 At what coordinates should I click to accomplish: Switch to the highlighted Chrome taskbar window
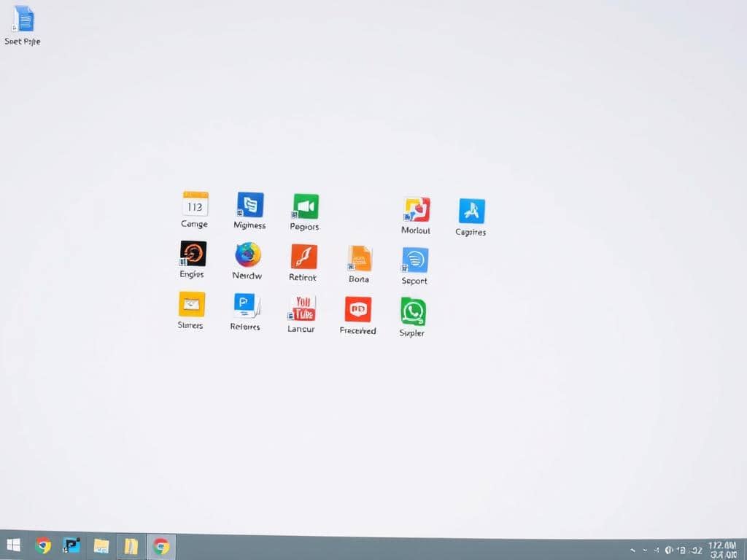coord(161,546)
